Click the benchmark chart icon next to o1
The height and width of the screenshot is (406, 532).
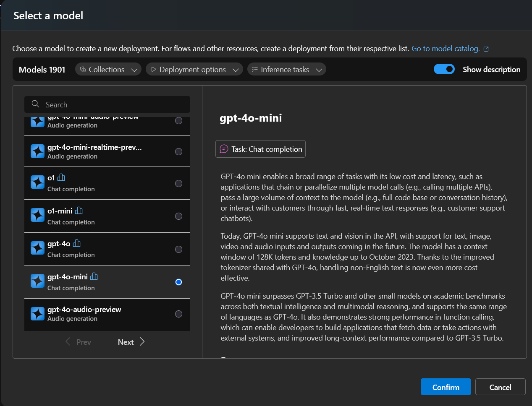[60, 177]
